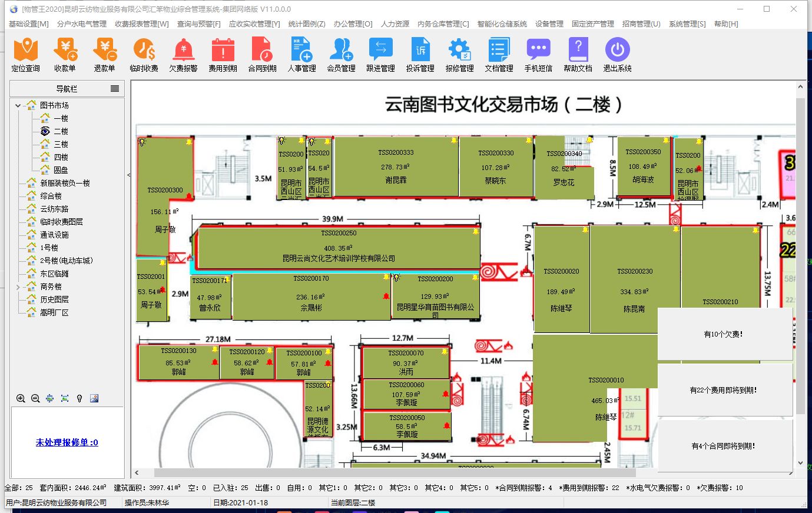
Task: Click the map scroll-down arrow
Action: 800,463
